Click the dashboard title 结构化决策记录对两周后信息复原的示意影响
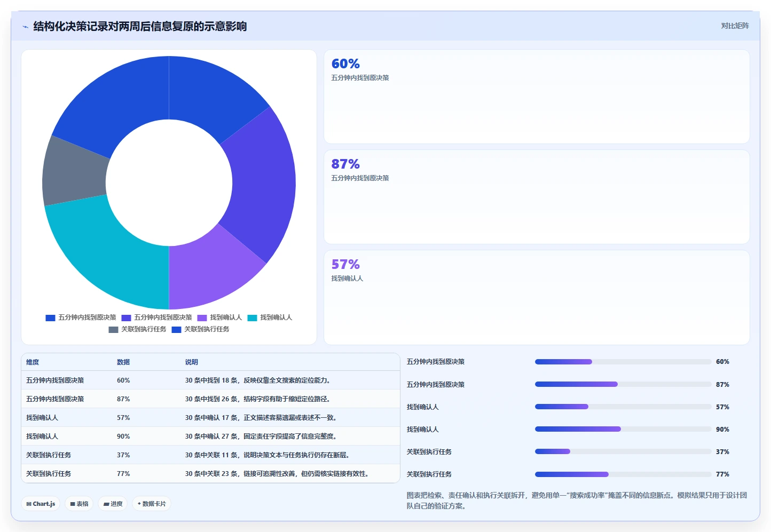771x532 pixels. [140, 26]
